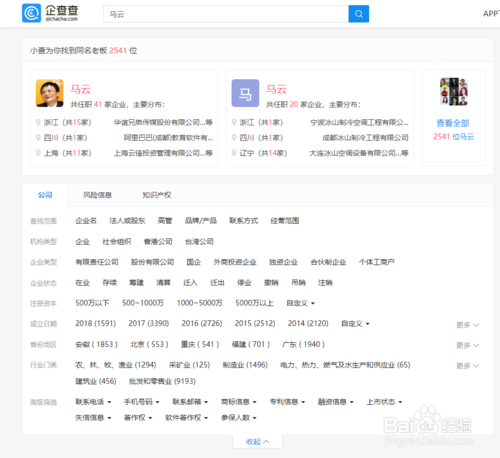Open 参保人数 advanced filter dropdown
500x458 pixels.
(239, 417)
